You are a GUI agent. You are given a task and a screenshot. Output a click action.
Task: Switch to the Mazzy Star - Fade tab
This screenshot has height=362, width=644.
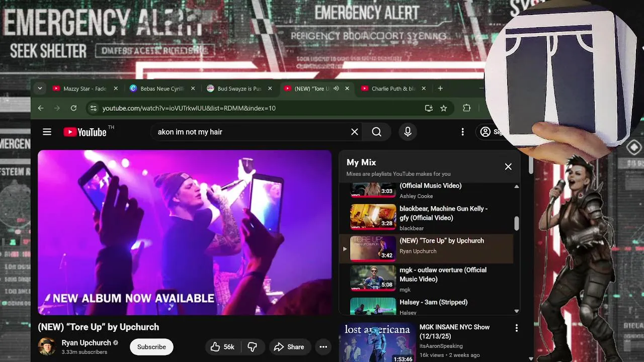(85, 88)
